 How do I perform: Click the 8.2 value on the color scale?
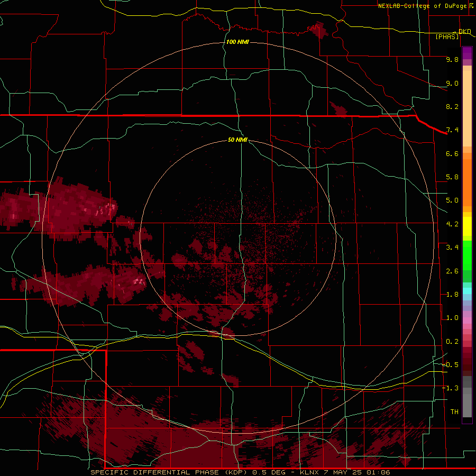(452, 106)
